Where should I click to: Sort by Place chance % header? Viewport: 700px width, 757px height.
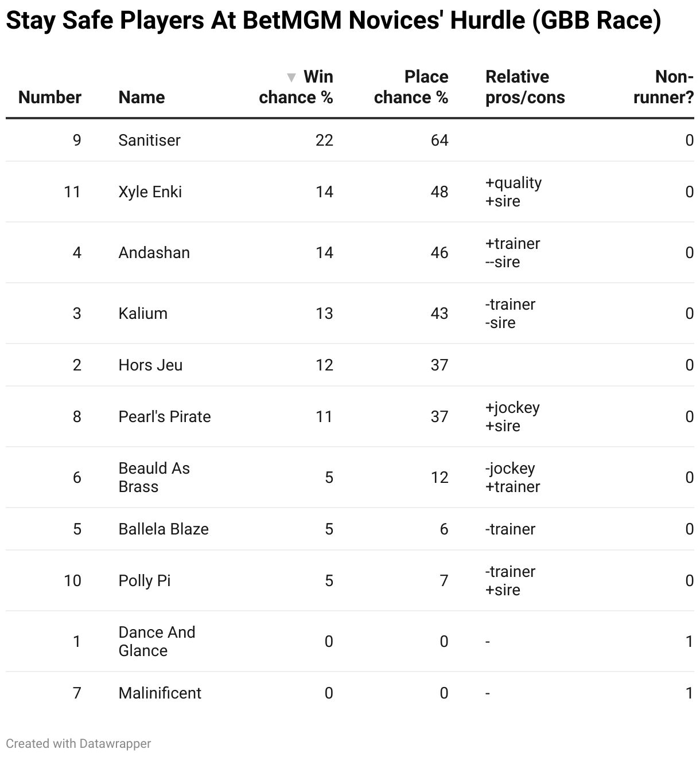pos(411,87)
